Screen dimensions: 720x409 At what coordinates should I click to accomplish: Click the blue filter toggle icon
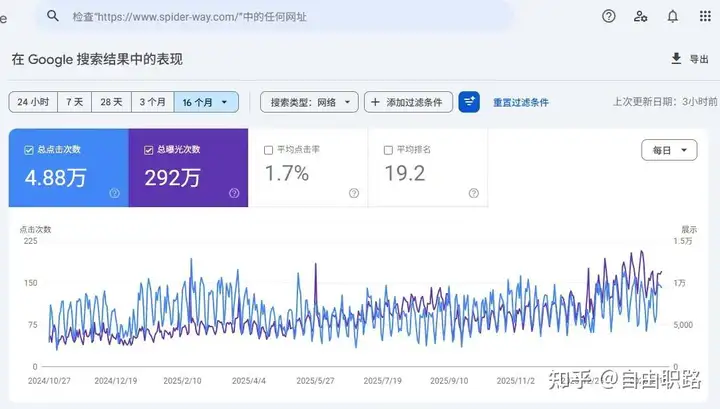pos(469,102)
